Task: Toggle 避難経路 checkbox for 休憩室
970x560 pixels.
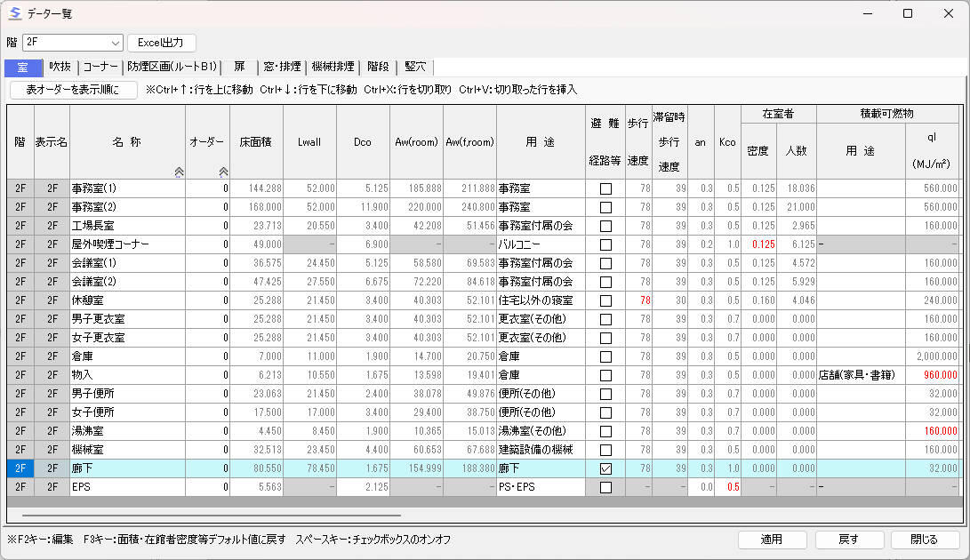Action: [x=605, y=300]
